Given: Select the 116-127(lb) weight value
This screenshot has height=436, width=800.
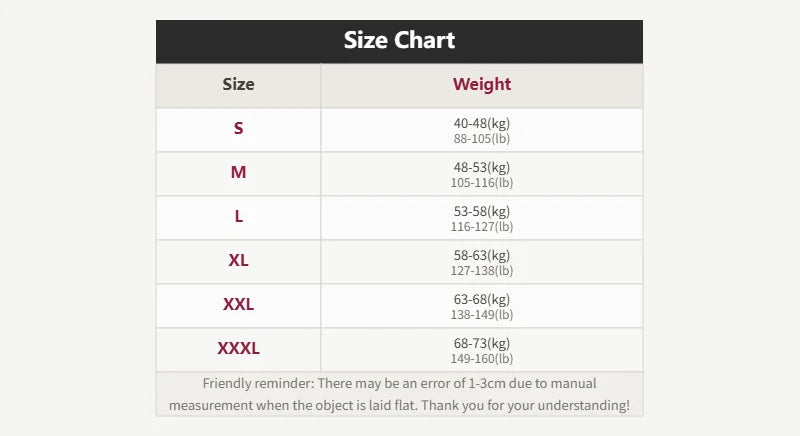Looking at the screenshot, I should point(482,226).
